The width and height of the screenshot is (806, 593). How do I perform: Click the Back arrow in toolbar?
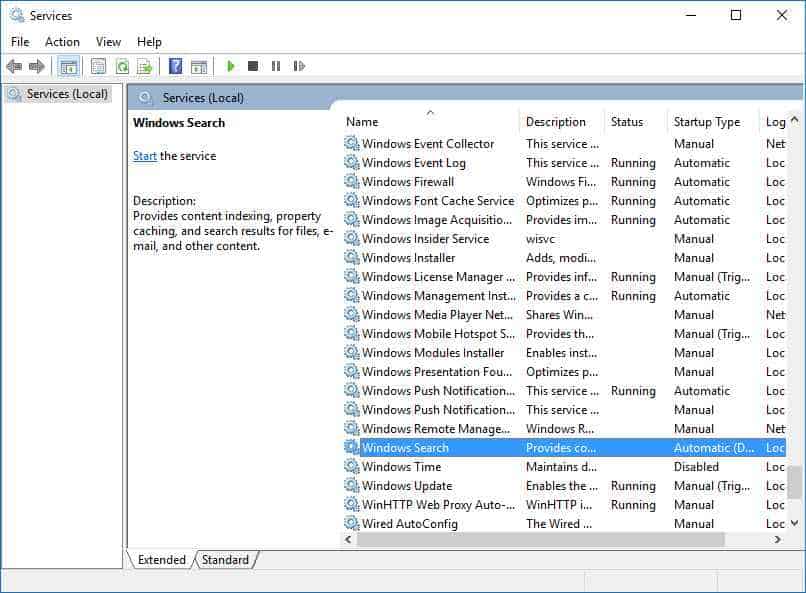point(14,67)
